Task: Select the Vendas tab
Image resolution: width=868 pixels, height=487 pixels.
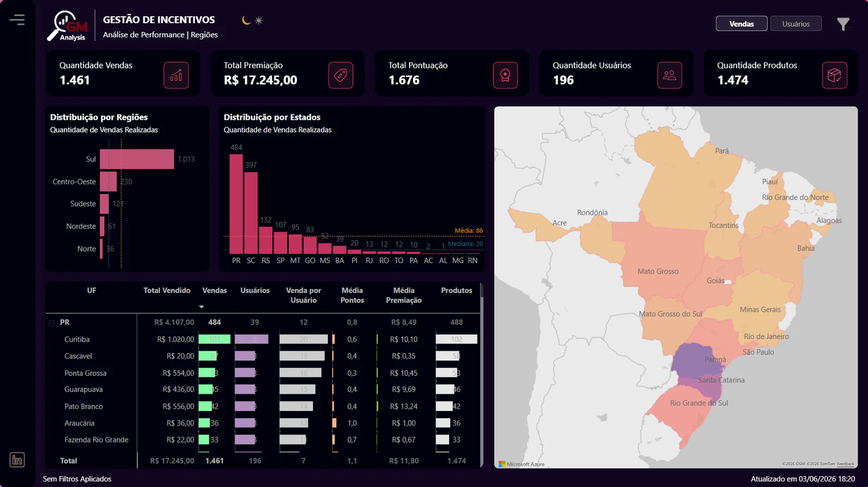Action: pyautogui.click(x=742, y=24)
